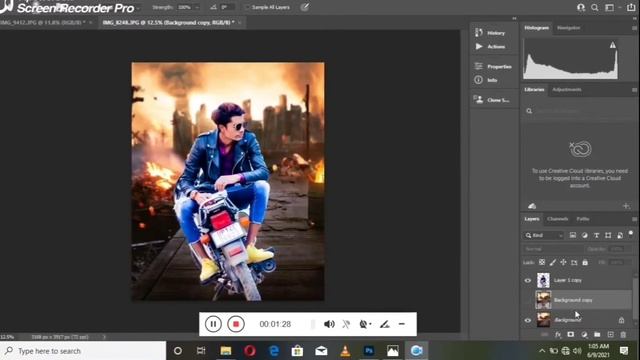Open Photoshop from the taskbar
The height and width of the screenshot is (360, 640).
(369, 351)
